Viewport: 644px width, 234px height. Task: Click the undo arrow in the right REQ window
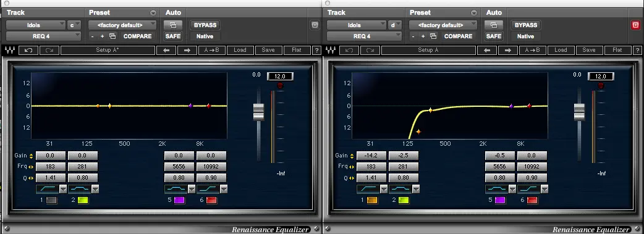[349, 50]
